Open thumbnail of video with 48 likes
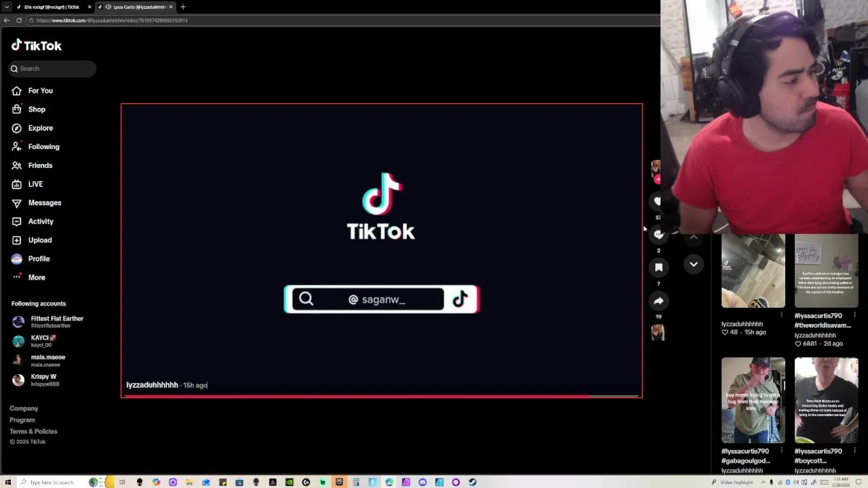 click(753, 271)
